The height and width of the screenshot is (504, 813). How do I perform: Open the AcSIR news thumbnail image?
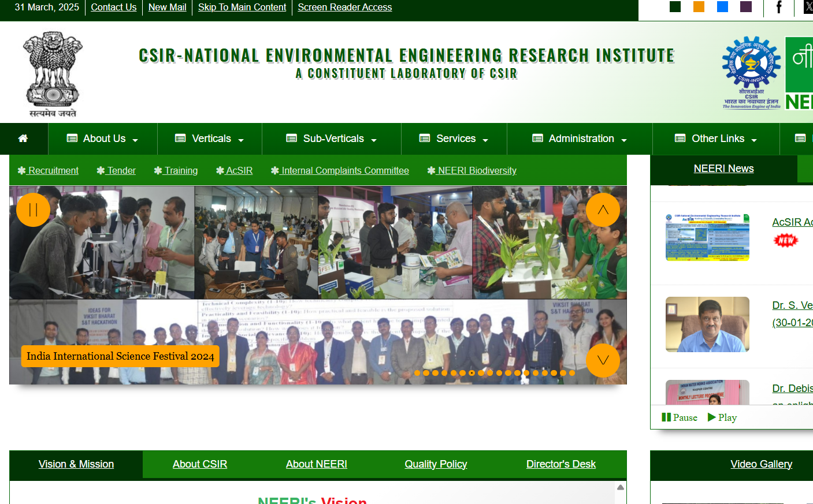[x=707, y=237]
